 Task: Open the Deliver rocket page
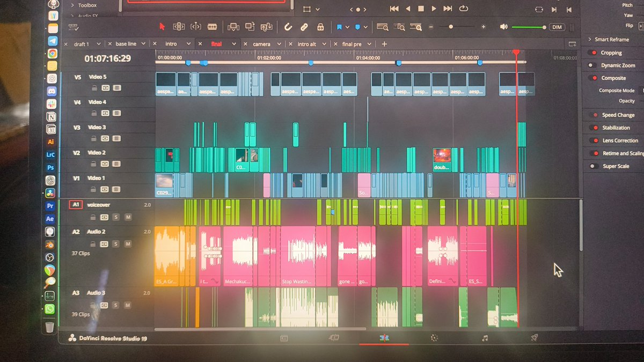(x=535, y=338)
